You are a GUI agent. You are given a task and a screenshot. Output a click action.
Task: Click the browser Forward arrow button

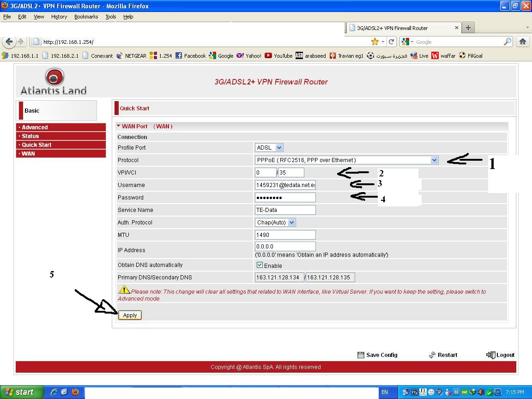[x=21, y=42]
